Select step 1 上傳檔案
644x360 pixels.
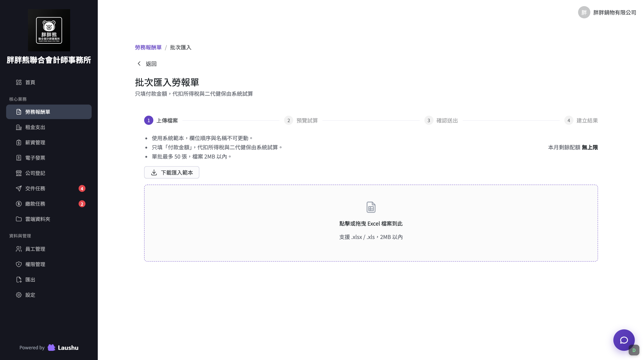tap(161, 120)
